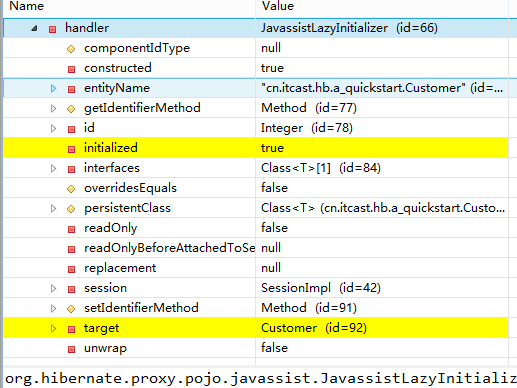This screenshot has height=388, width=517.
Task: Click the Integer (id=78) value
Action: 307,128
